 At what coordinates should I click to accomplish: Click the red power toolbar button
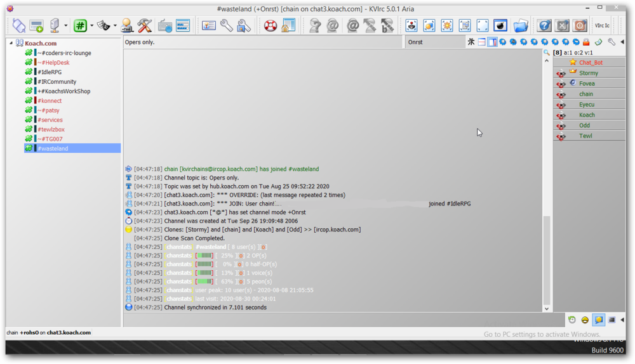point(580,25)
